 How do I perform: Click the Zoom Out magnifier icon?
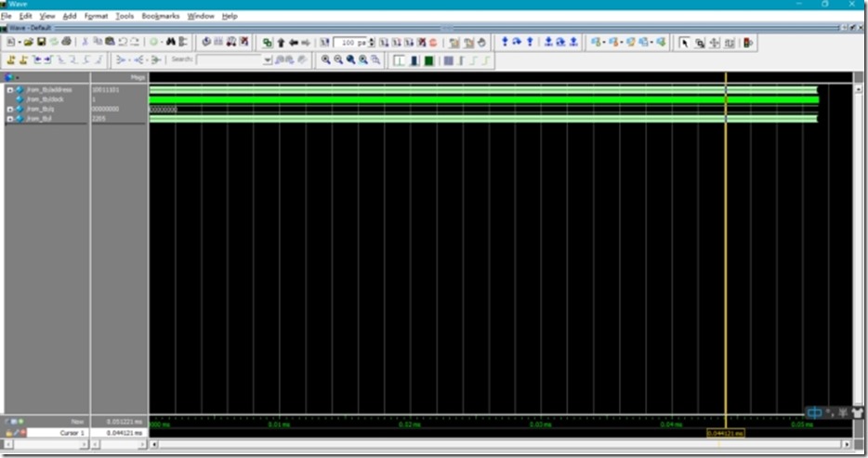click(x=338, y=59)
